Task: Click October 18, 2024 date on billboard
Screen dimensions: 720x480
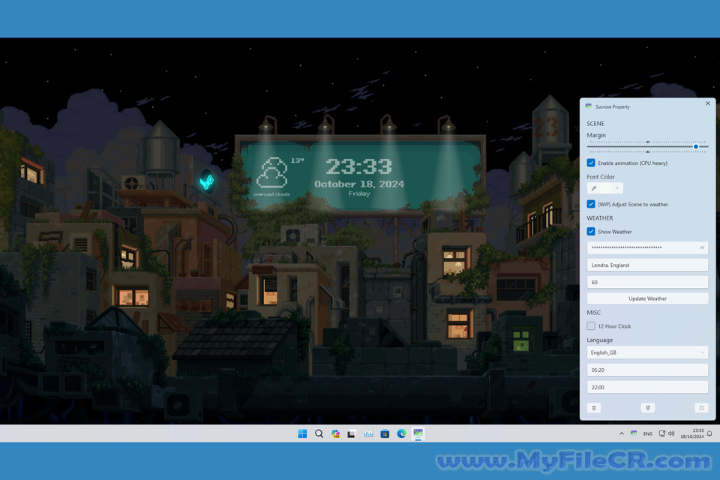Action: pos(359,184)
